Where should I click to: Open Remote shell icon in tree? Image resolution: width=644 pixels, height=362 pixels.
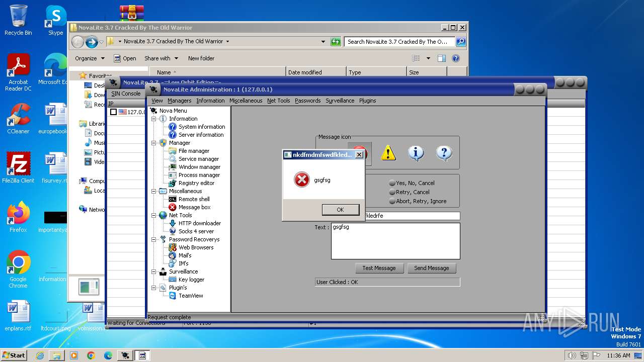pyautogui.click(x=173, y=199)
